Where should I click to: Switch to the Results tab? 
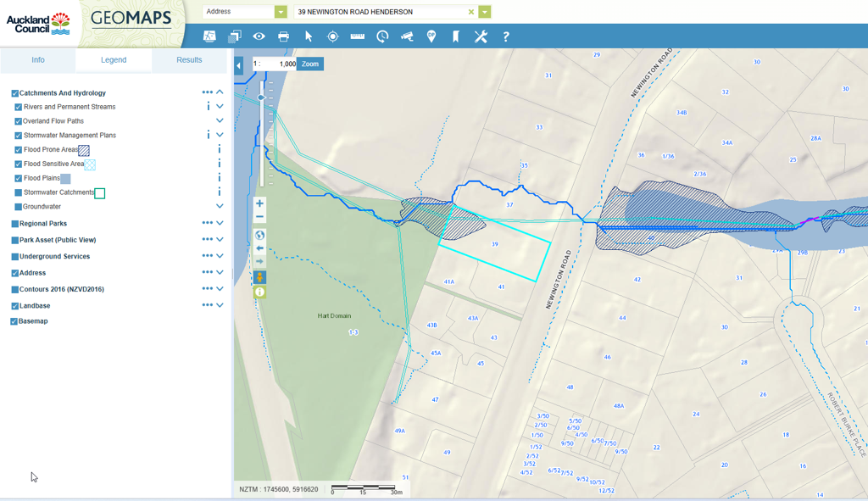pos(189,60)
